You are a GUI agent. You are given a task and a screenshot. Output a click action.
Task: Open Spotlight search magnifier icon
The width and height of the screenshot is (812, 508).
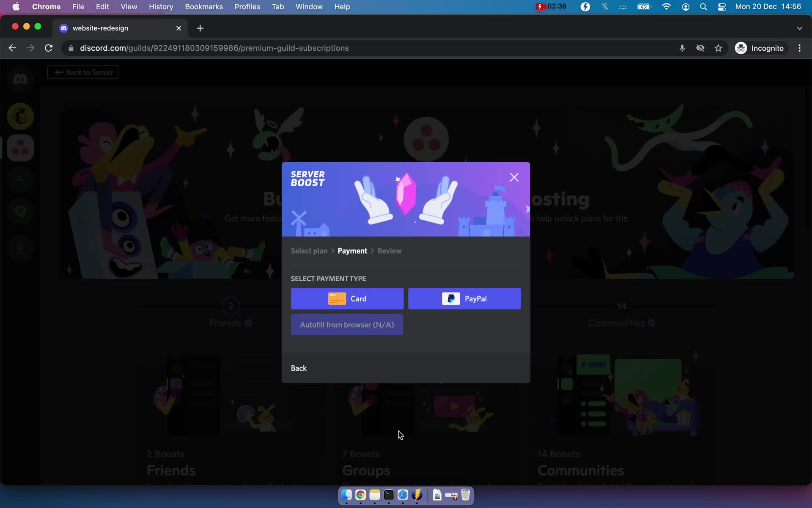[x=703, y=7]
